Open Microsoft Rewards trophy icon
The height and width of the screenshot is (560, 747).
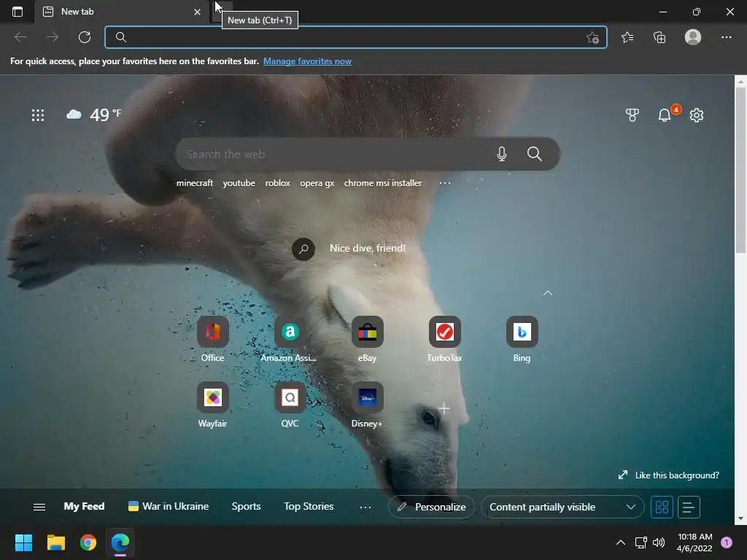click(x=632, y=114)
